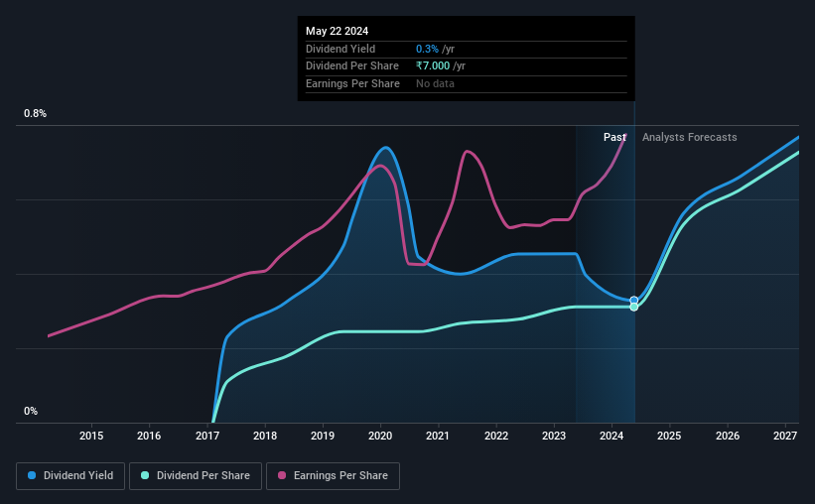
Task: Click the teal Dividend Per Share data point marker
Action: click(x=634, y=308)
